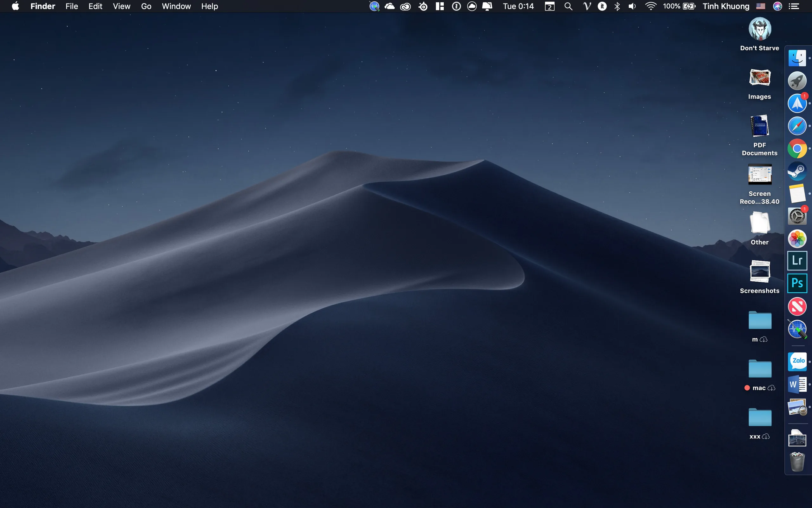Open the Go menu
Image resolution: width=812 pixels, height=508 pixels.
pyautogui.click(x=146, y=6)
